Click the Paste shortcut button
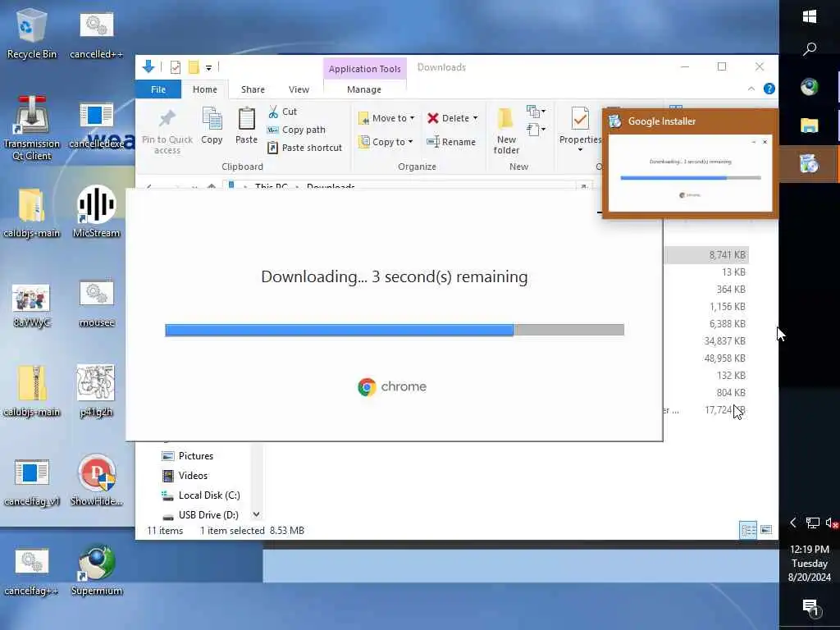840x630 pixels. click(304, 148)
